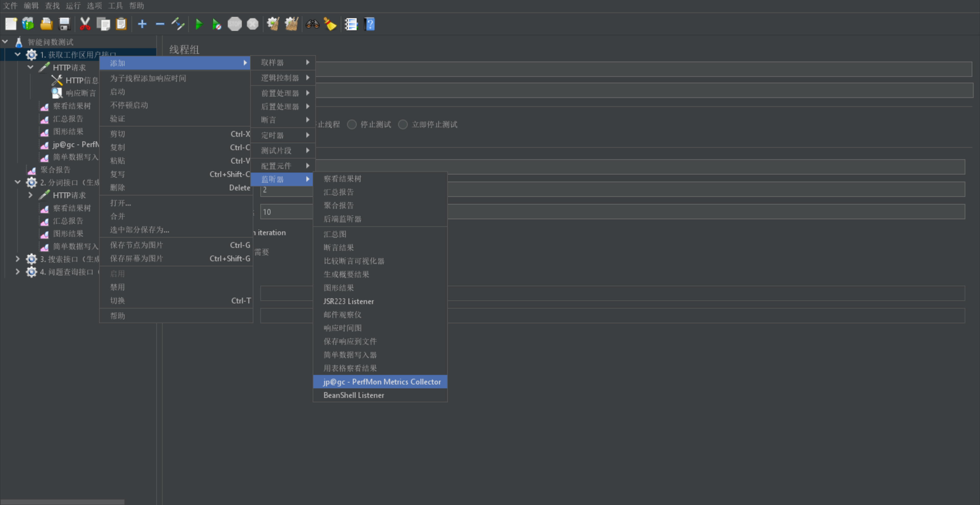The image size is (980, 505).
Task: Click the Clear All brooms icon
Action: (291, 24)
